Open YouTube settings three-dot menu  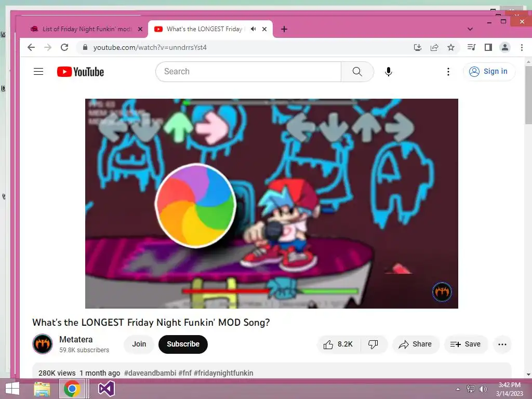(448, 72)
